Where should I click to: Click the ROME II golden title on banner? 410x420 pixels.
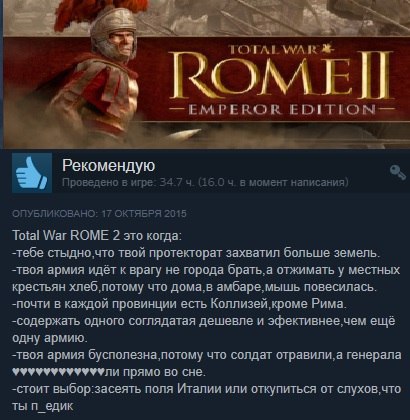[282, 76]
